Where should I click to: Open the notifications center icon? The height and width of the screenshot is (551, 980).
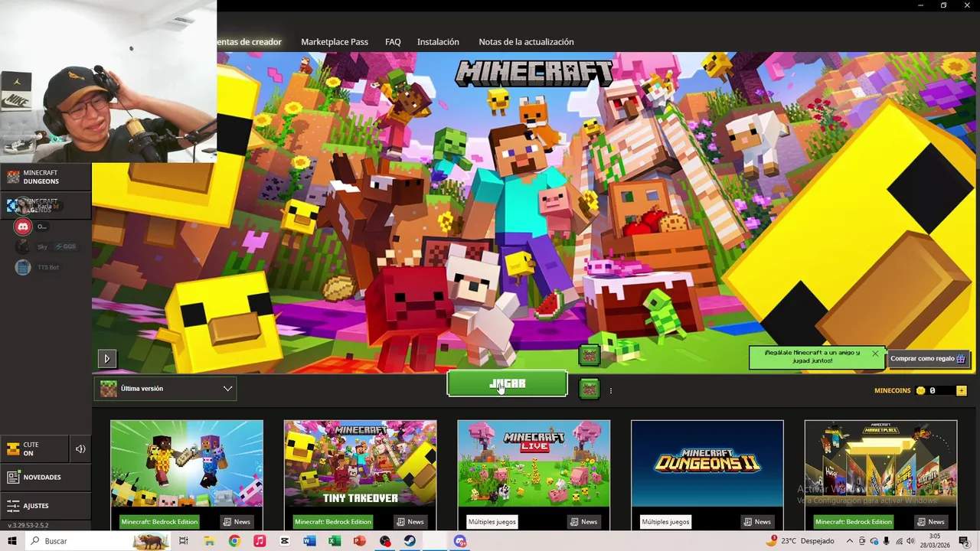[965, 541]
